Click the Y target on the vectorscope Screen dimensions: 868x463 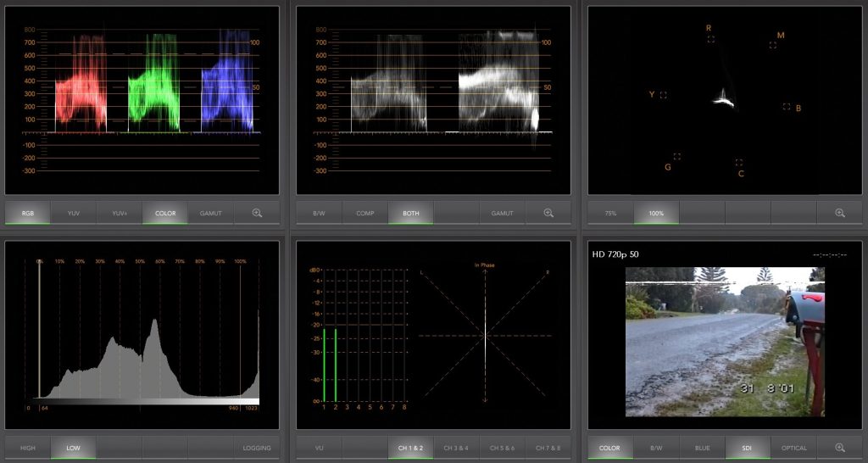point(663,95)
